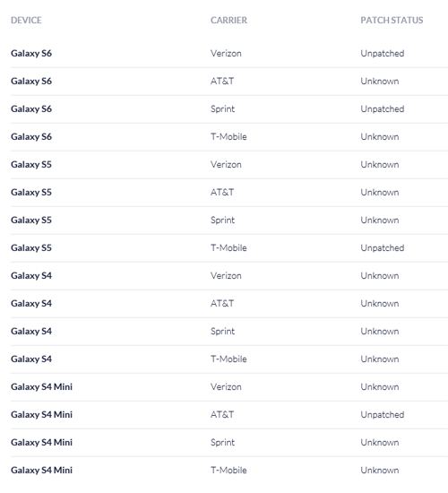Click Unknown status for Galaxy S4 T-Mobile
The height and width of the screenshot is (493, 448).
point(380,359)
